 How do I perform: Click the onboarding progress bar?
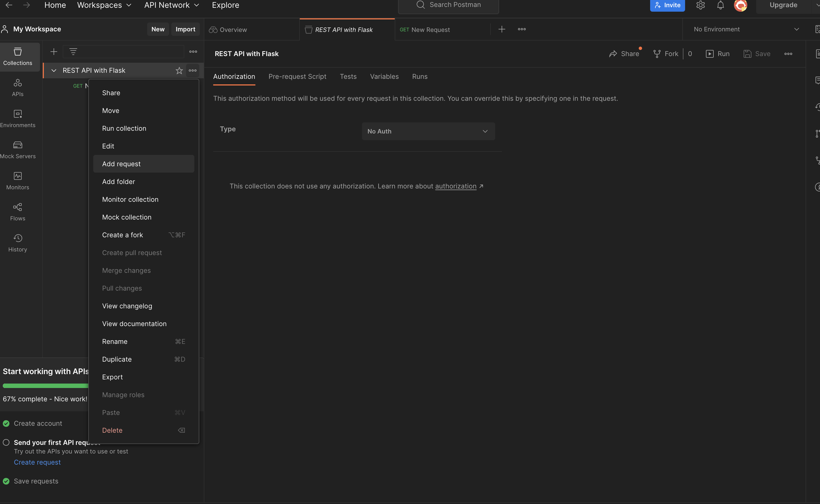[x=45, y=386]
